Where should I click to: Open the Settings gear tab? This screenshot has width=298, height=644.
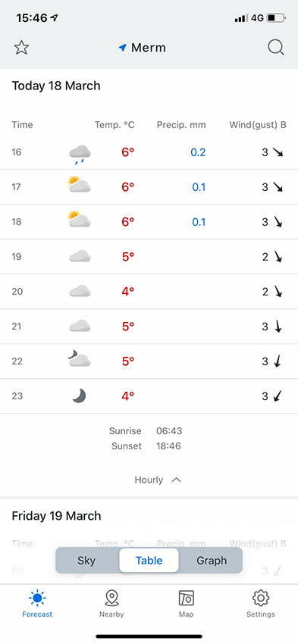coord(261,603)
